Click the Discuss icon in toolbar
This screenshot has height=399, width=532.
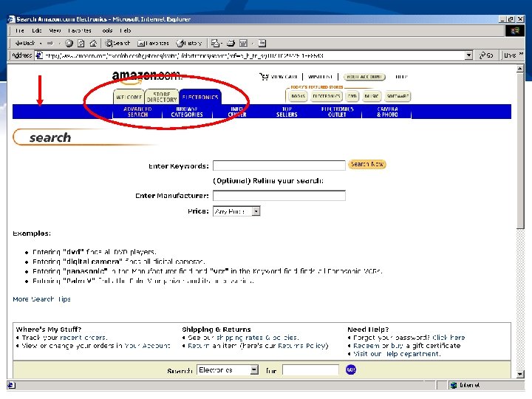pos(262,43)
